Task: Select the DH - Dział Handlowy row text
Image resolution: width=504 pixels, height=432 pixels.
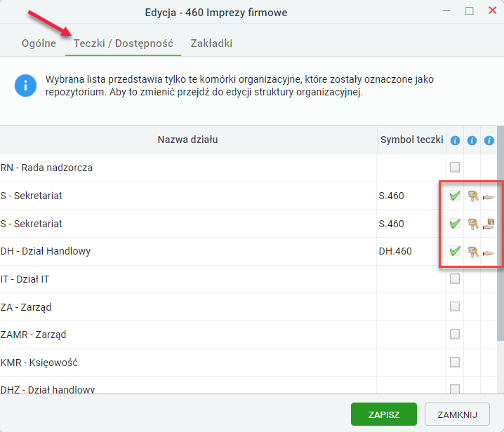Action: [x=46, y=251]
